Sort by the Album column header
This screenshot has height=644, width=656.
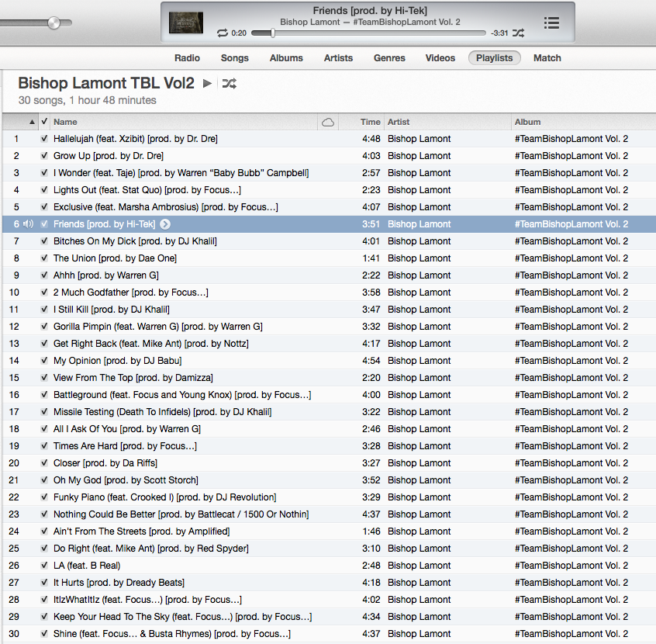(527, 123)
